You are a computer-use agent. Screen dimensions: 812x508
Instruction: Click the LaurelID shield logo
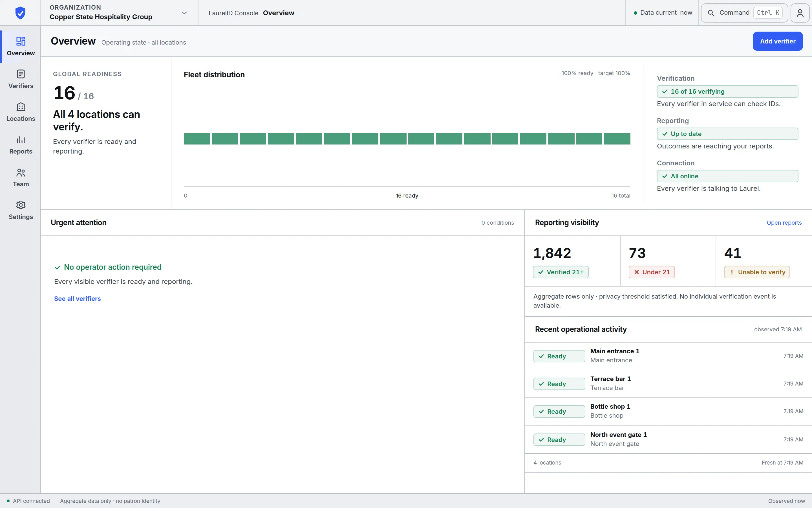pos(20,13)
